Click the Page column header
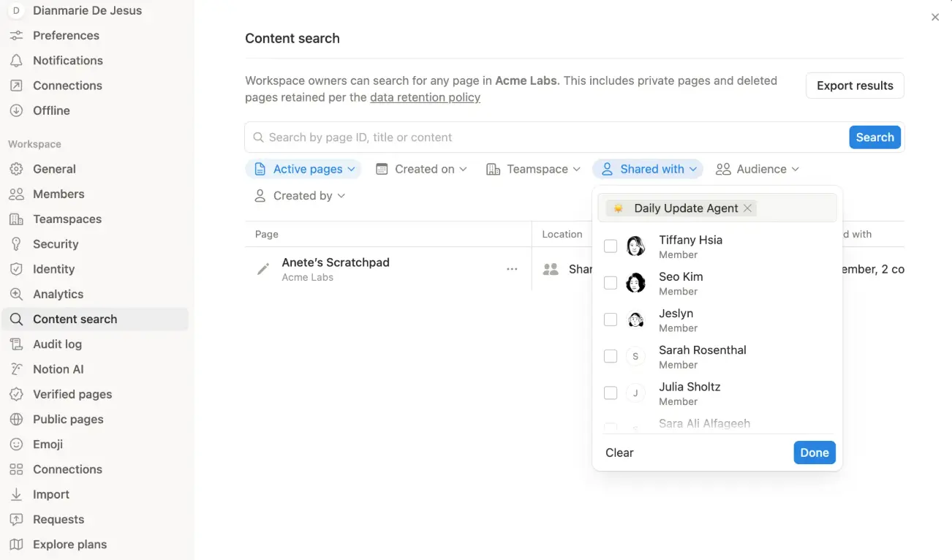 [x=267, y=234]
